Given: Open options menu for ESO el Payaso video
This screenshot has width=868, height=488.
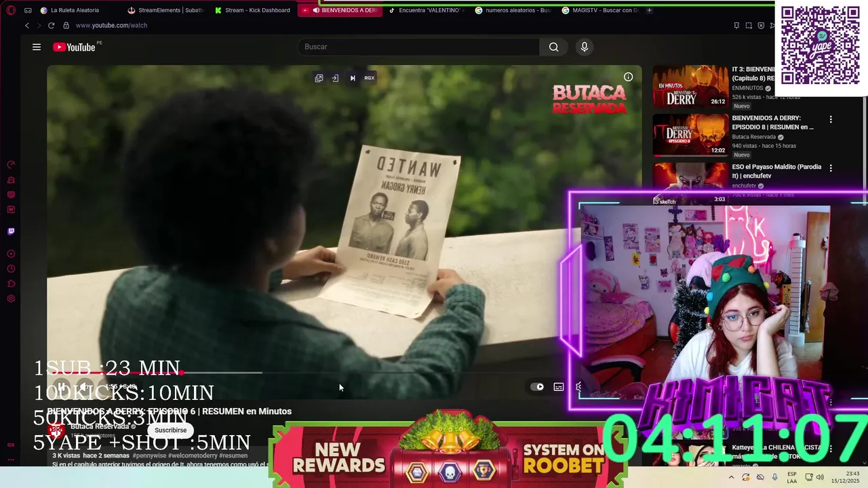Looking at the screenshot, I should tap(831, 168).
